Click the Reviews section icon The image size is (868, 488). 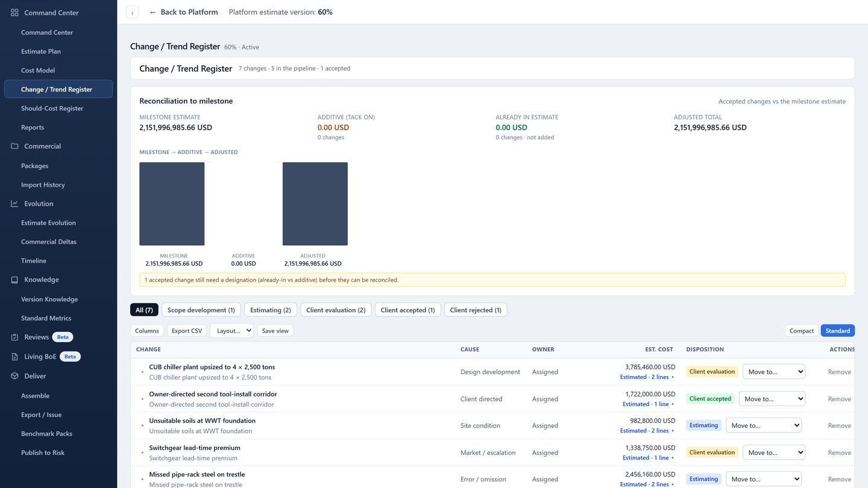tap(14, 337)
